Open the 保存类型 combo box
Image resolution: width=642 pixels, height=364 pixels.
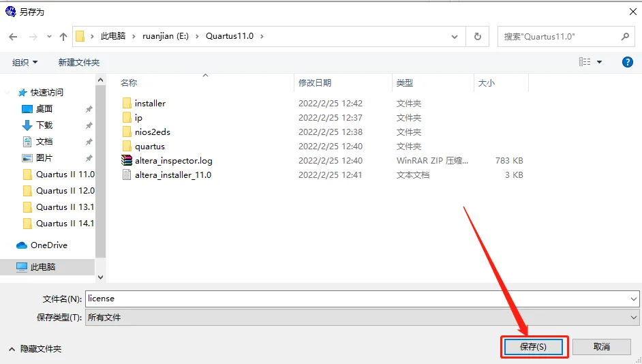click(x=362, y=318)
